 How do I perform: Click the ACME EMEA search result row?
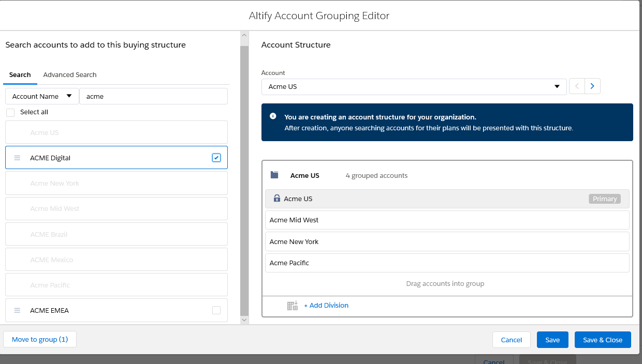pos(116,310)
